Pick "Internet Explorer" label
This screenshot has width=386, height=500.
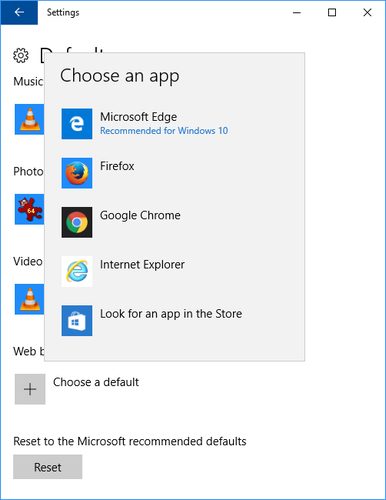142,265
